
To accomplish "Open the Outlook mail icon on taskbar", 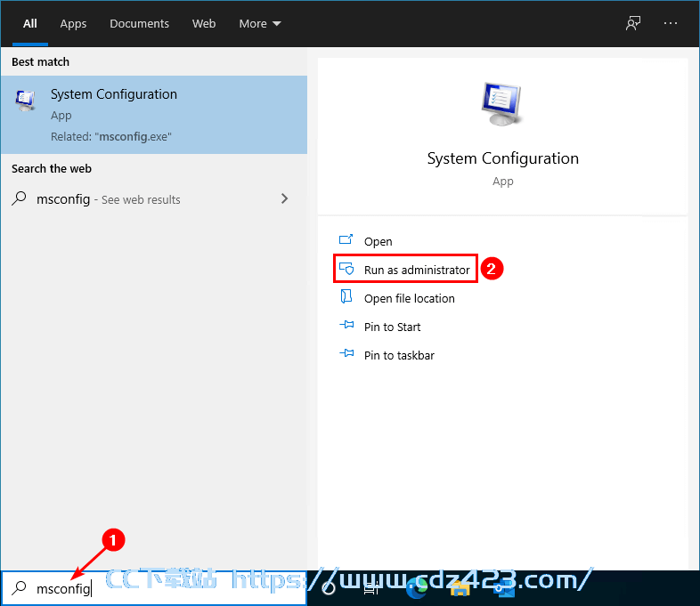I will pos(504,589).
